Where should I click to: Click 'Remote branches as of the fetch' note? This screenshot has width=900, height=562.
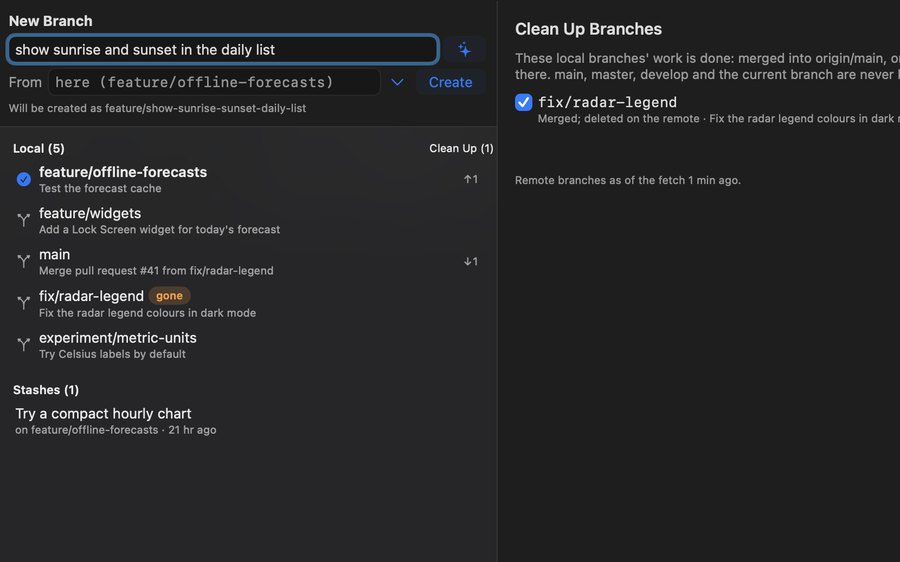click(x=628, y=180)
